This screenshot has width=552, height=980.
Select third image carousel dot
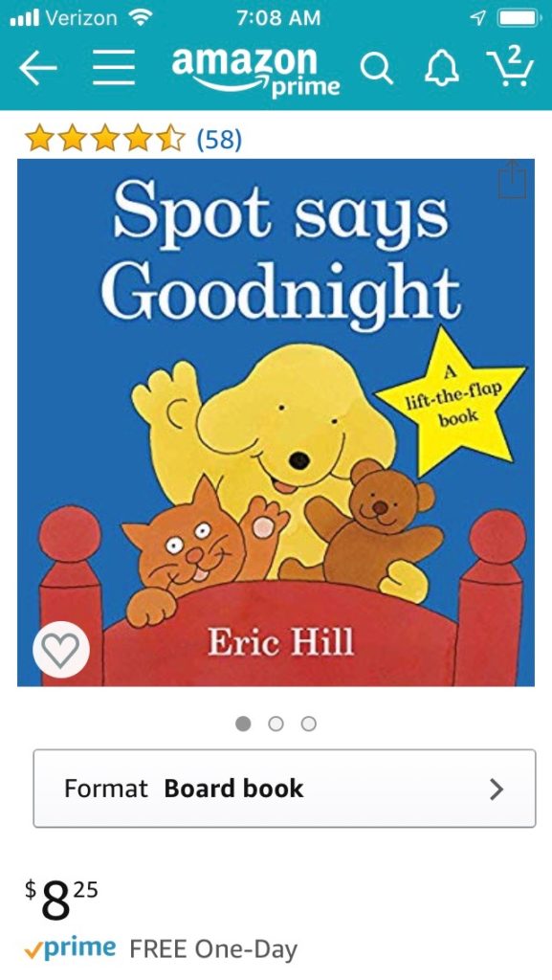[x=308, y=724]
